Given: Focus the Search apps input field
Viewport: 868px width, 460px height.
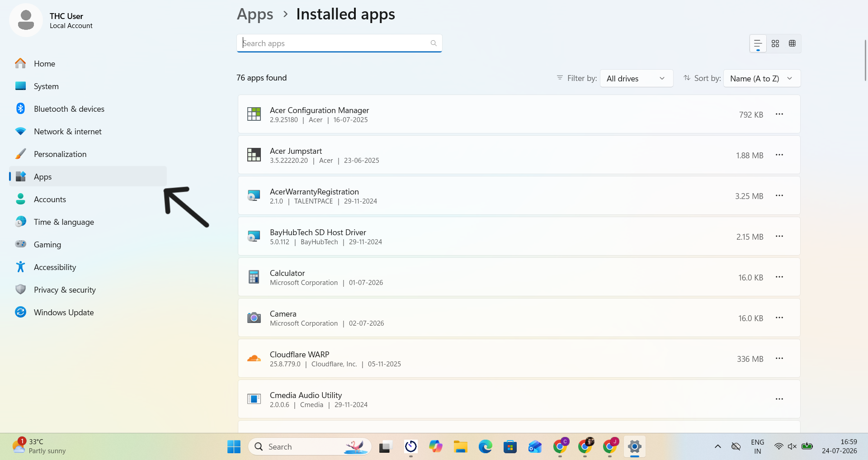Looking at the screenshot, I should click(340, 43).
